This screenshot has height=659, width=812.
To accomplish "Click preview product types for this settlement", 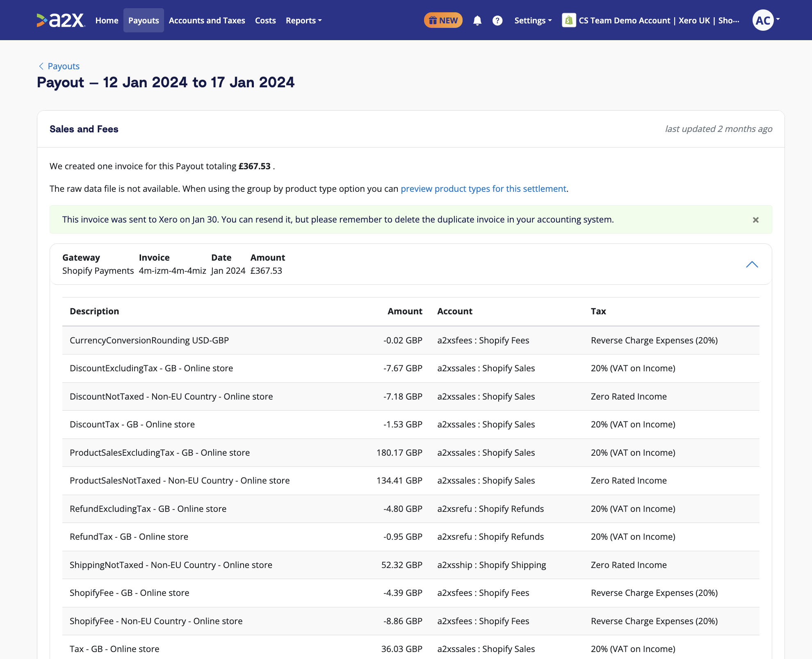I will tap(483, 189).
